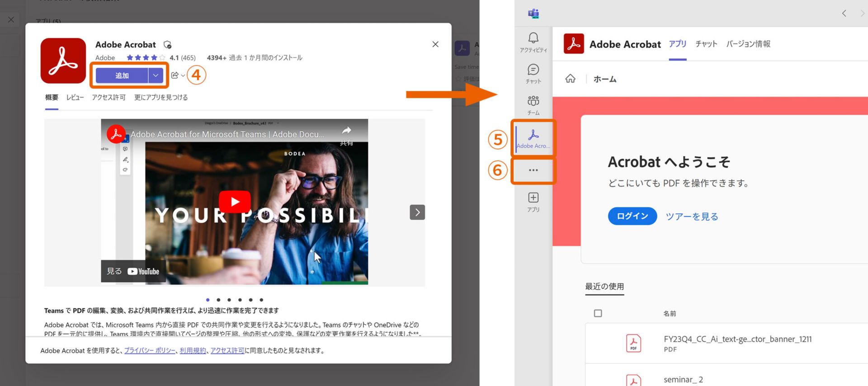The width and height of the screenshot is (868, 386).
Task: Open the video title 'Adobe Acrobat for Microsoft Teams'
Action: [227, 134]
